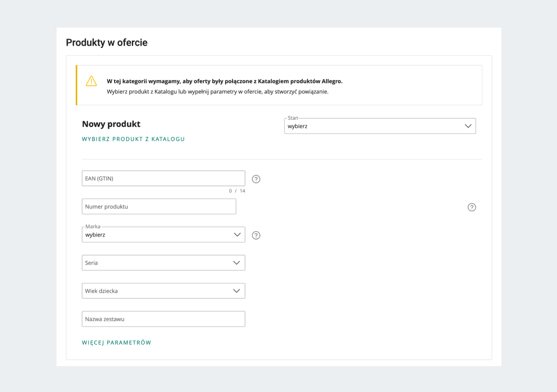Screen dimensions: 557x392
Task: Show more via Więcej parametrów link
Action: click(x=117, y=343)
